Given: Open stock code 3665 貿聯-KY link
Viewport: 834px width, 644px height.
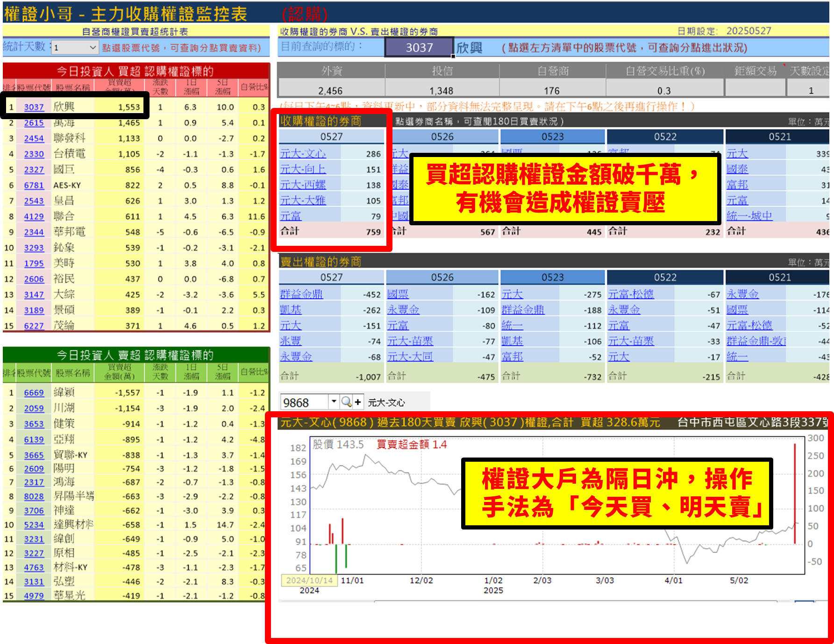Looking at the screenshot, I should [x=34, y=455].
